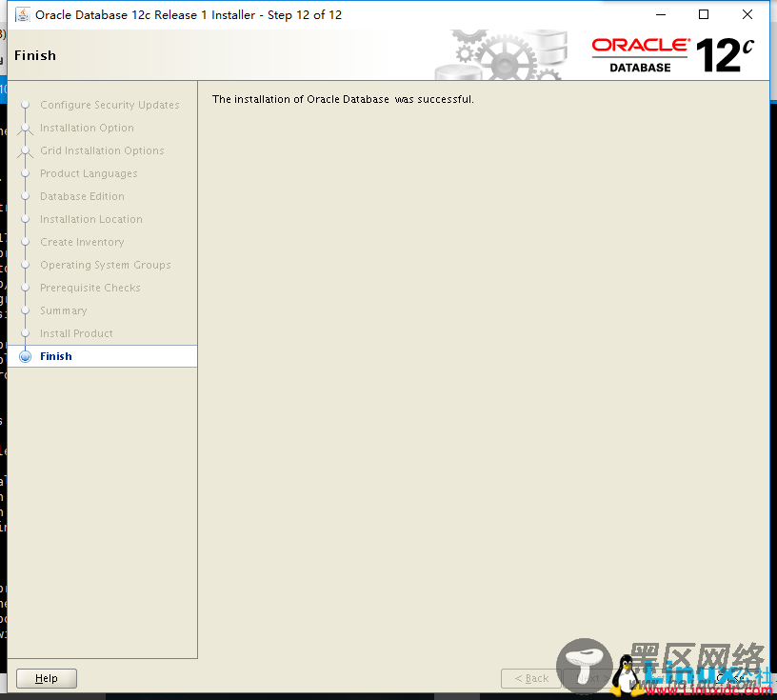
Task: Click the Help button
Action: (47, 678)
